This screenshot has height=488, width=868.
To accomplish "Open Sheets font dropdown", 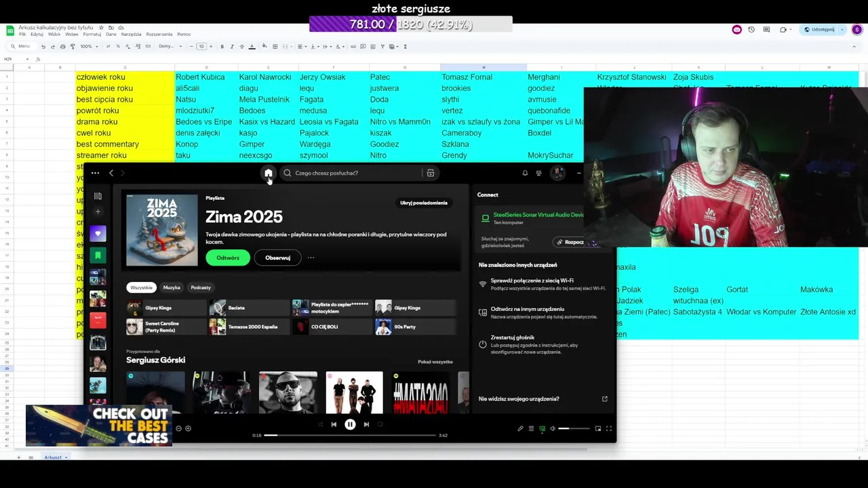I will coord(170,47).
